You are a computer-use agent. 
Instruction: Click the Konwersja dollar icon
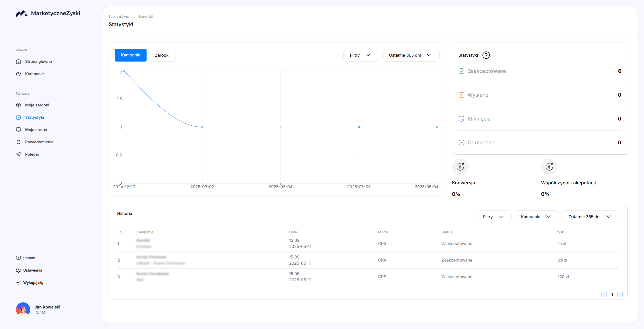[x=460, y=167]
